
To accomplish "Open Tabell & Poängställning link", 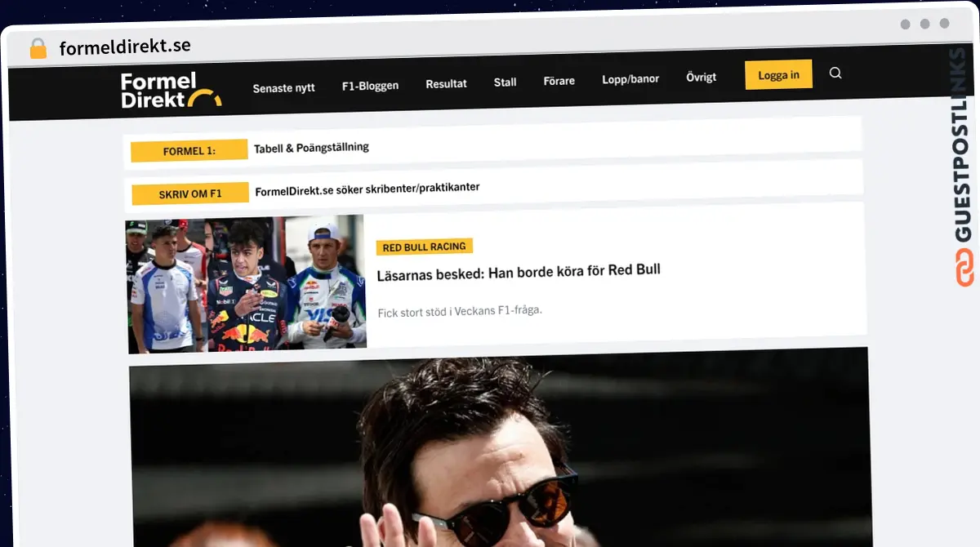I will pyautogui.click(x=311, y=148).
